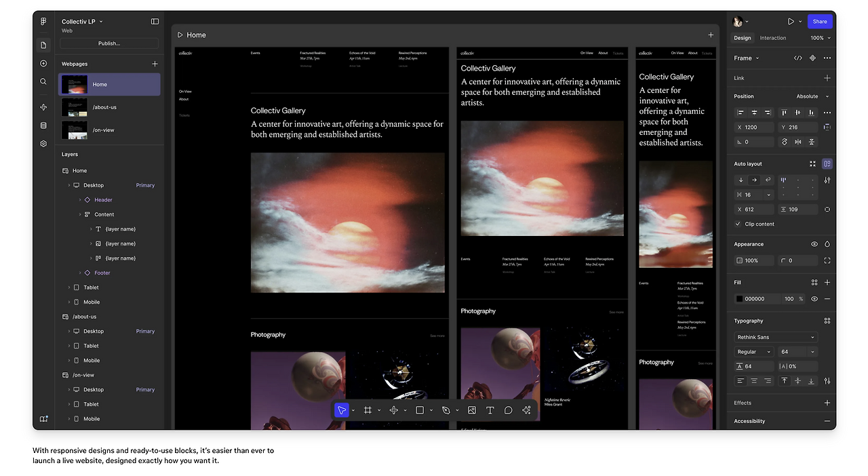Open the Rethink Sans font dropdown
The height and width of the screenshot is (476, 868).
tap(776, 337)
